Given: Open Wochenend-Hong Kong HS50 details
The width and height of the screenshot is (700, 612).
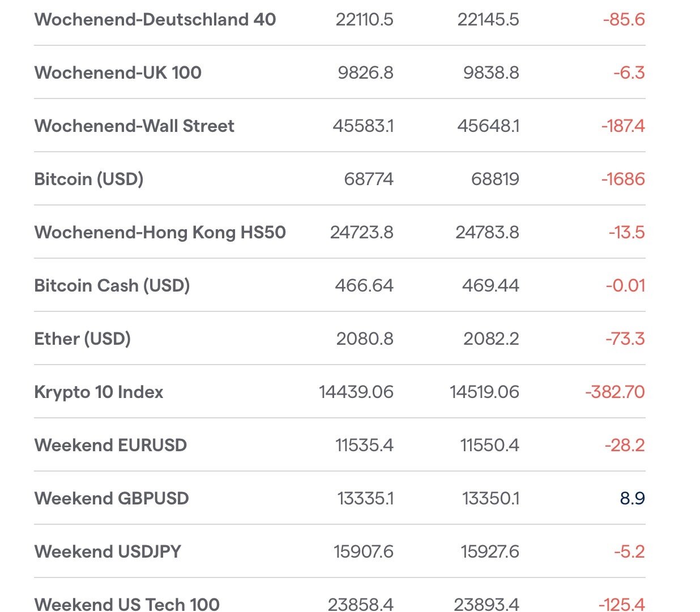Looking at the screenshot, I should pyautogui.click(x=160, y=233).
